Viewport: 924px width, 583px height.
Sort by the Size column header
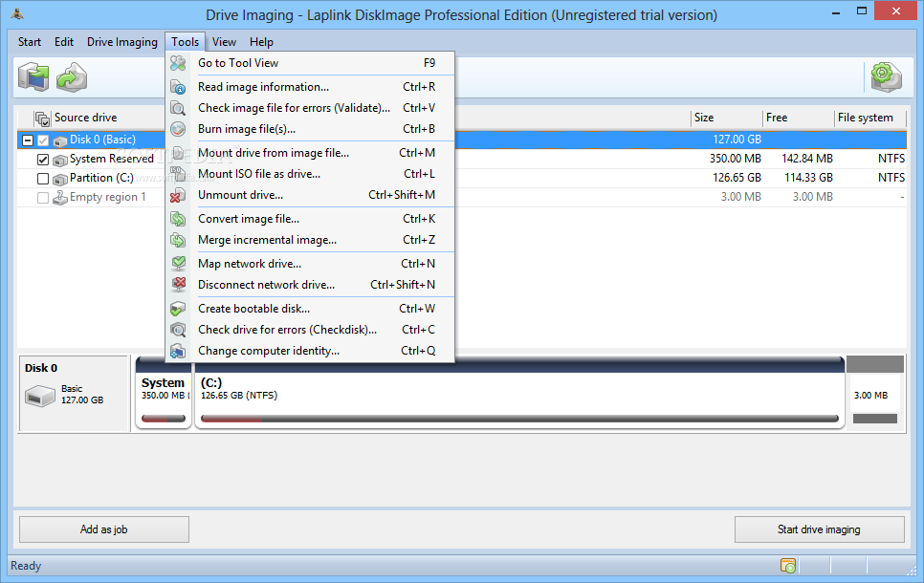click(x=726, y=118)
